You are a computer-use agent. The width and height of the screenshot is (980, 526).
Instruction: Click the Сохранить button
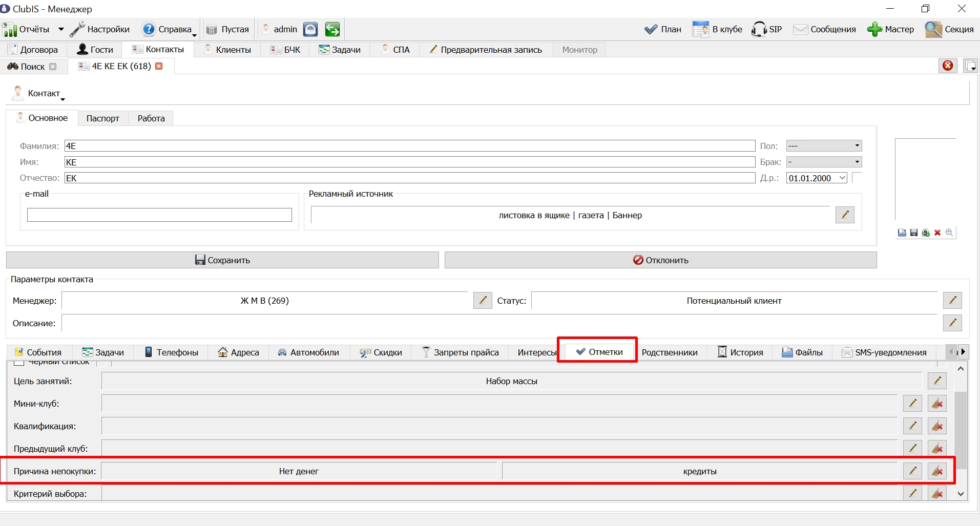pos(222,260)
